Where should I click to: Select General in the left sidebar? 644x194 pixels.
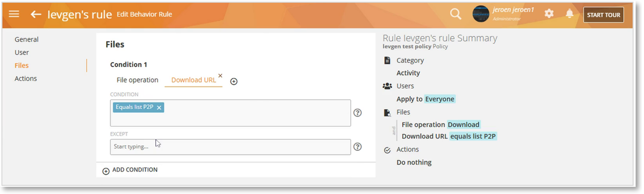coord(27,39)
